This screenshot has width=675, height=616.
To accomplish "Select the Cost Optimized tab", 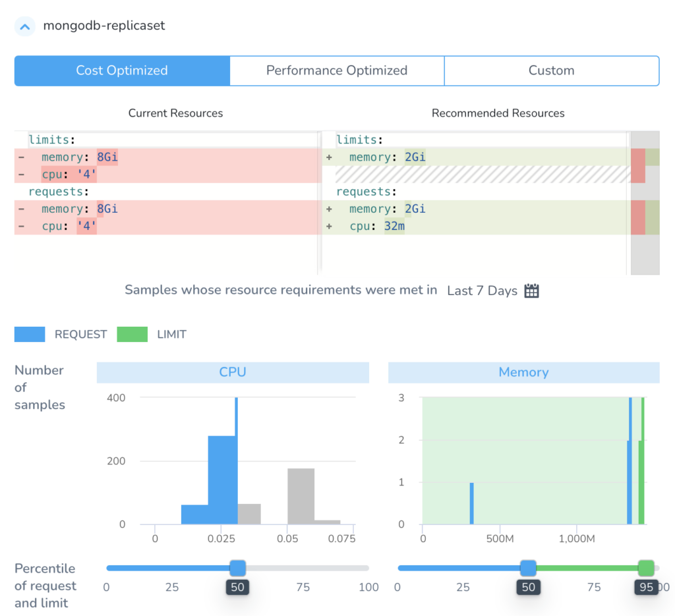I will click(x=122, y=70).
